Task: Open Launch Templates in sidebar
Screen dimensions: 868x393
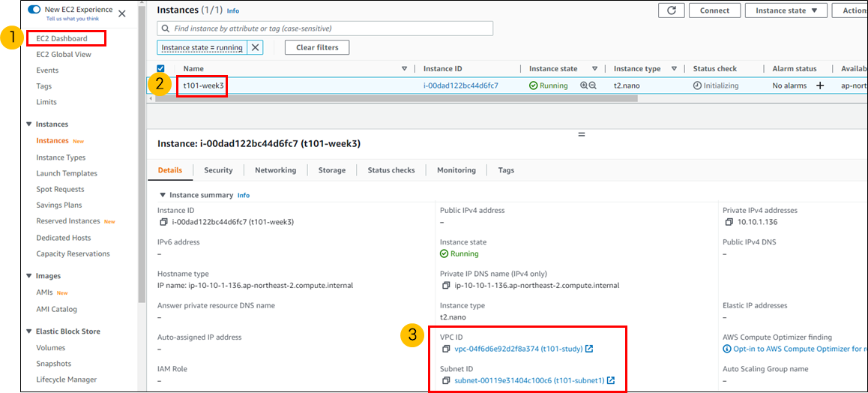Action: point(67,173)
